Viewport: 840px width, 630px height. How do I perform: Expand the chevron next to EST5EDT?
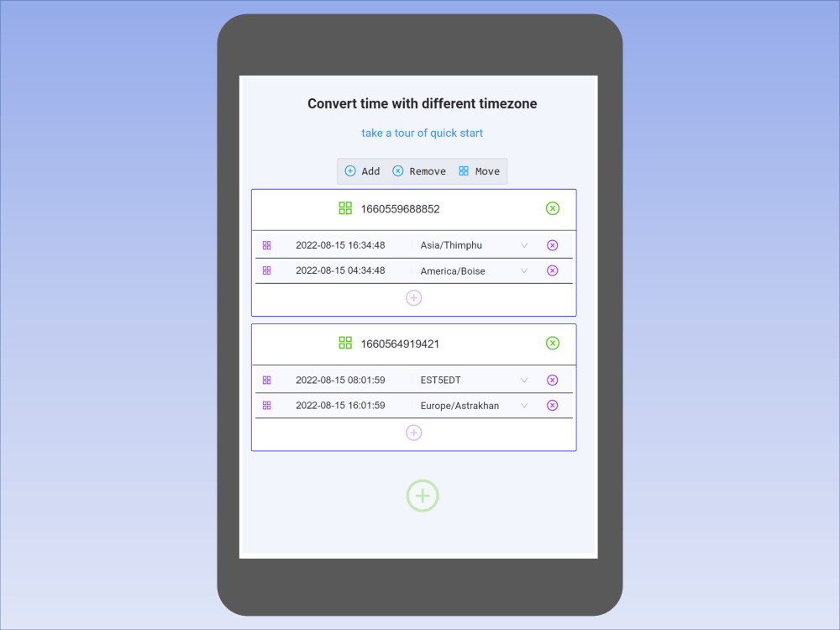coord(524,380)
